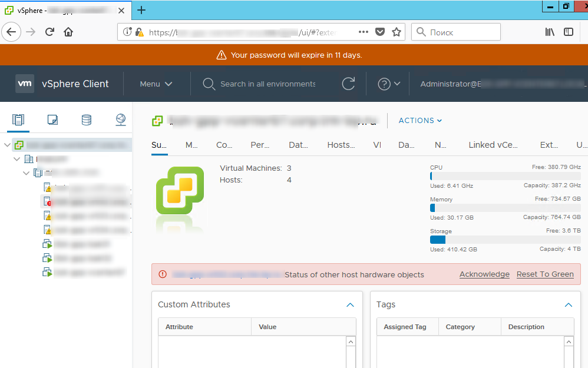The height and width of the screenshot is (368, 588).
Task: Click the Storage usage bar
Action: [505, 240]
